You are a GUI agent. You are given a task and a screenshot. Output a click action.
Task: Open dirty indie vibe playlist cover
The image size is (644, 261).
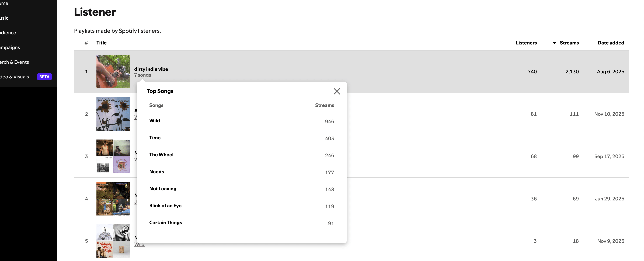point(113,71)
